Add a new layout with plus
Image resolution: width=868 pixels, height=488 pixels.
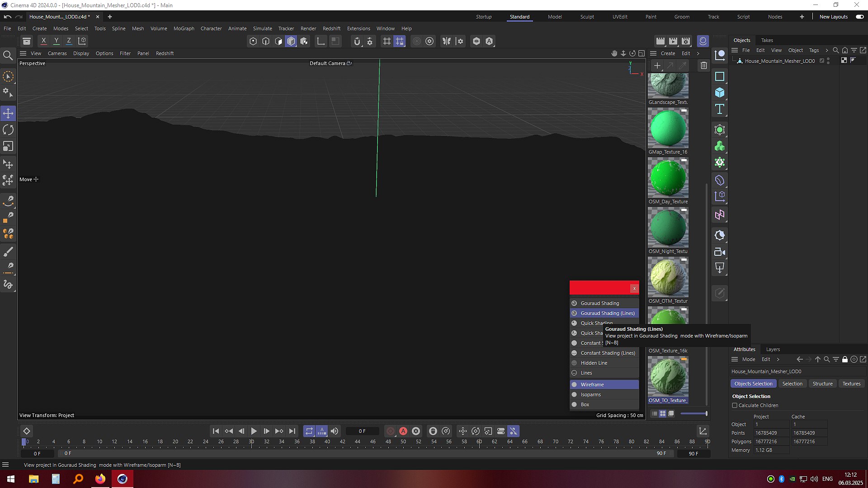coord(802,17)
